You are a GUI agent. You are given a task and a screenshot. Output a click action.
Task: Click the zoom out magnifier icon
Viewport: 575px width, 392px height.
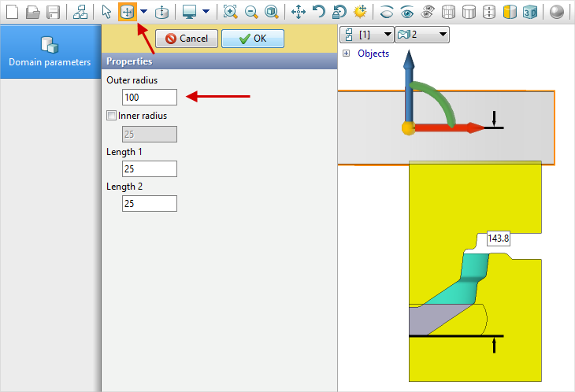250,12
